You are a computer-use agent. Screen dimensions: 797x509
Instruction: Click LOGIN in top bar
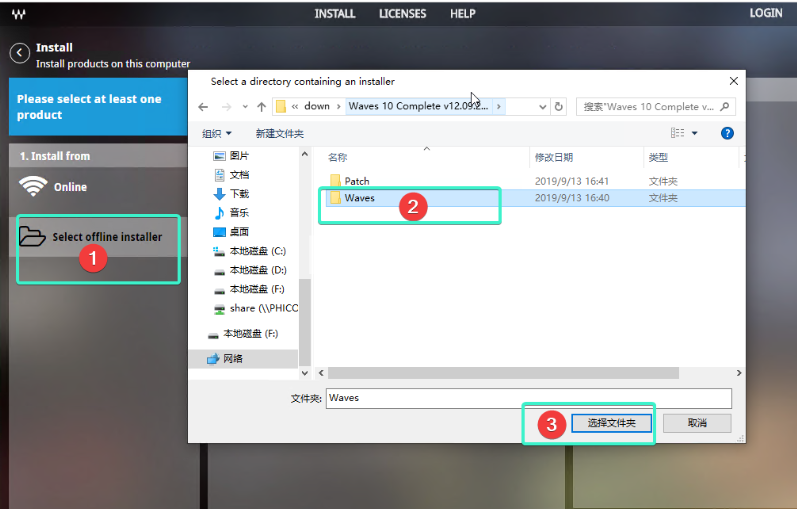tap(765, 13)
